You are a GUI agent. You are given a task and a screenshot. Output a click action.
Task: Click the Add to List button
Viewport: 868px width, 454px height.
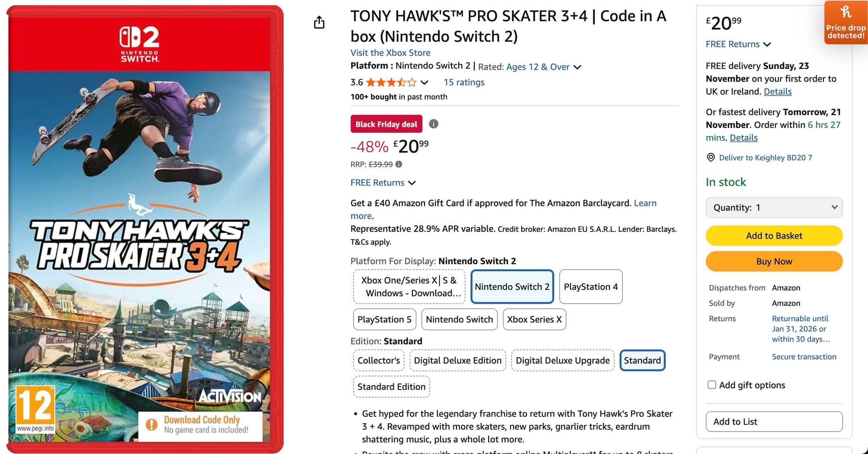coord(774,421)
